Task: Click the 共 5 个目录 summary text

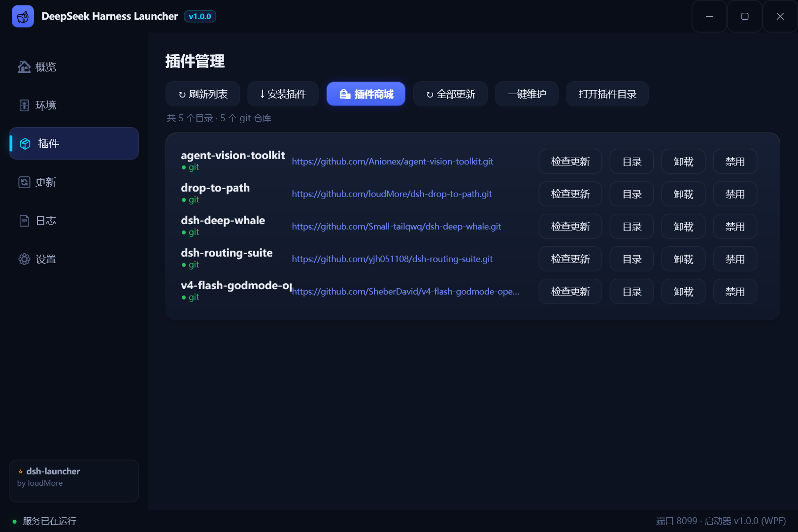Action: 219,118
